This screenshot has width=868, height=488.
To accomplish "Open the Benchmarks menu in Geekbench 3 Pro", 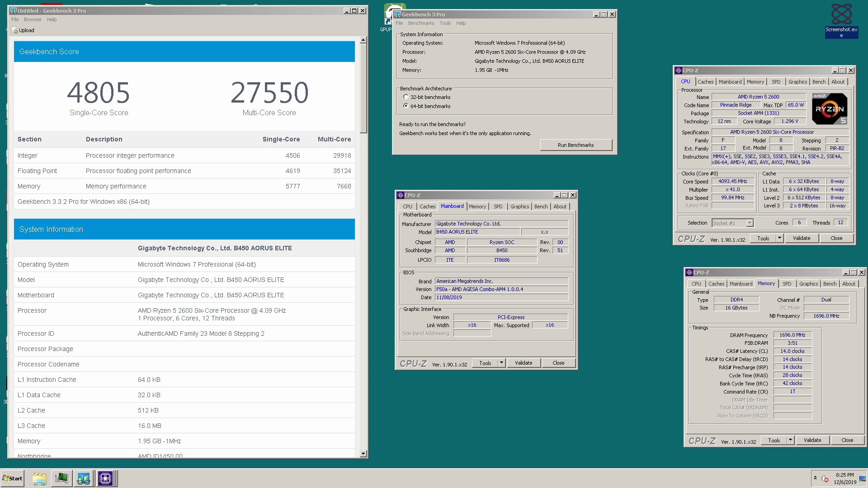I will coord(421,23).
